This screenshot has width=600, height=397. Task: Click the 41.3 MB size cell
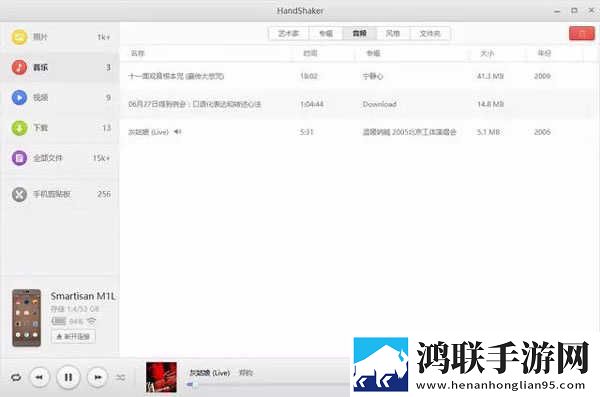coord(490,76)
